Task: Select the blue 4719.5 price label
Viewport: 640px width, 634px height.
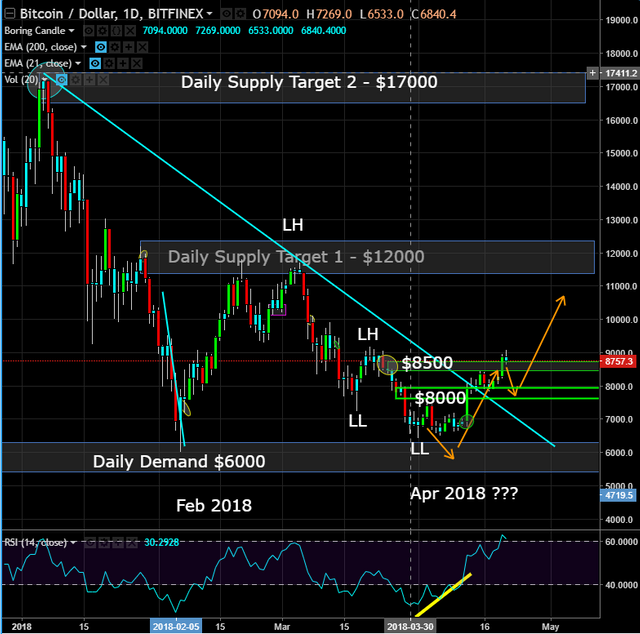Action: pyautogui.click(x=619, y=495)
